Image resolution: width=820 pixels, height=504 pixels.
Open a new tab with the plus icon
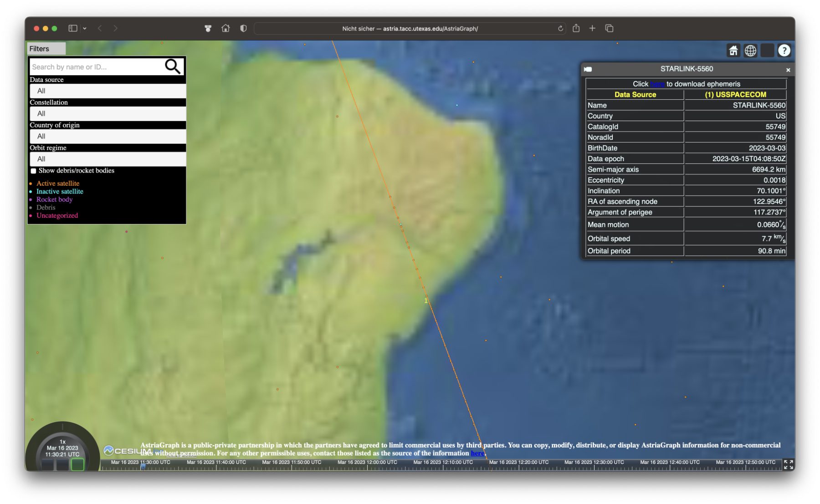pos(592,28)
